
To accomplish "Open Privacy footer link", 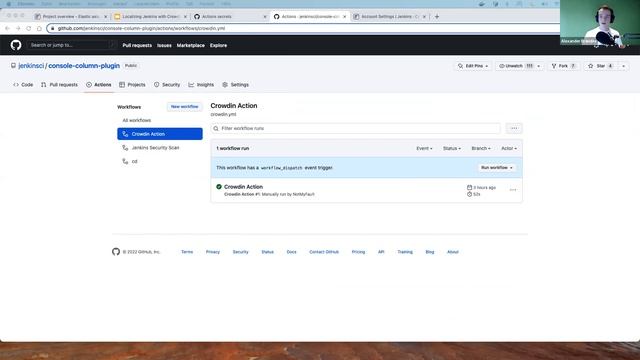I will [x=213, y=252].
